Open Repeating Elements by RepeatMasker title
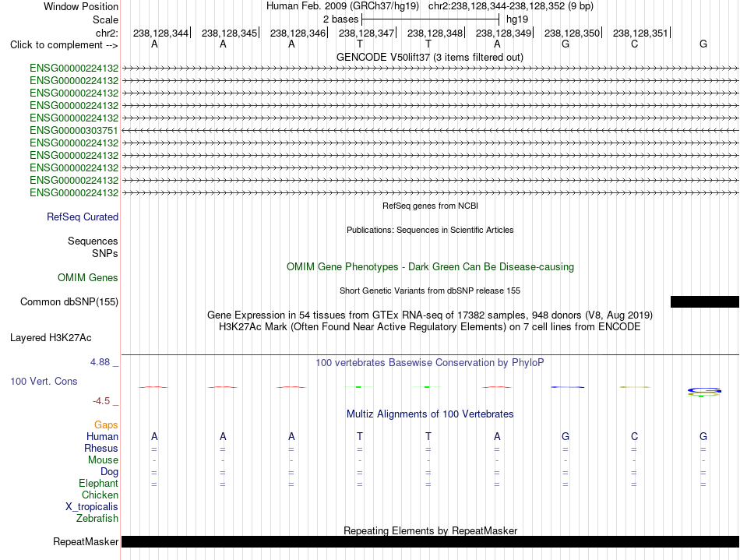The height and width of the screenshot is (560, 740). [x=430, y=530]
